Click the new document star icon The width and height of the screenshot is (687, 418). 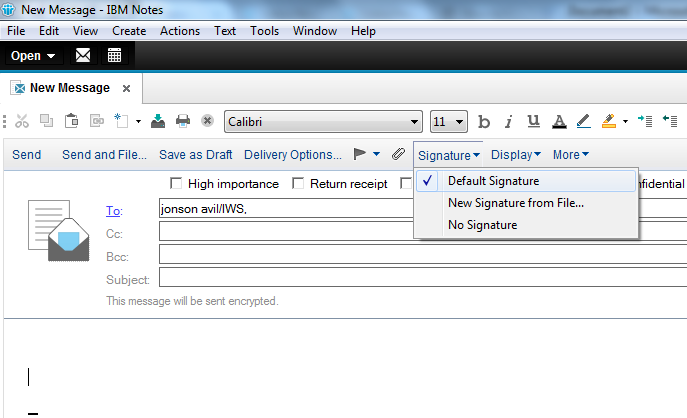[x=121, y=120]
